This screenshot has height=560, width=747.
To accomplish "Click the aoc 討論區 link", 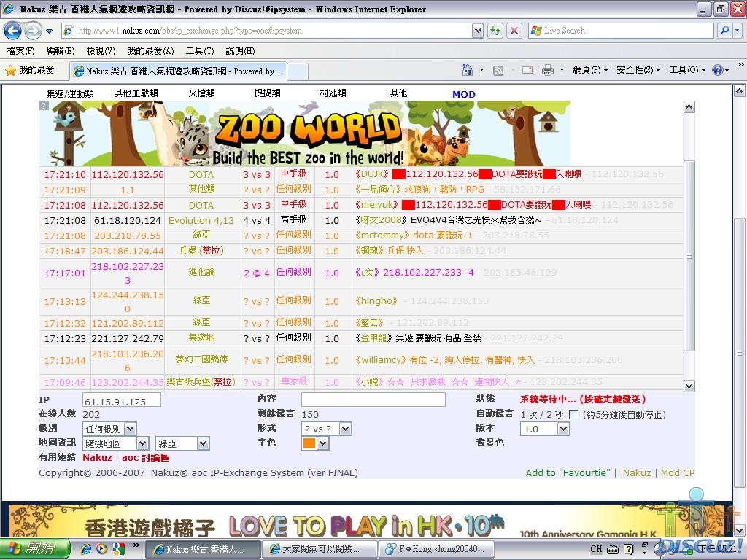I will click(x=145, y=458).
